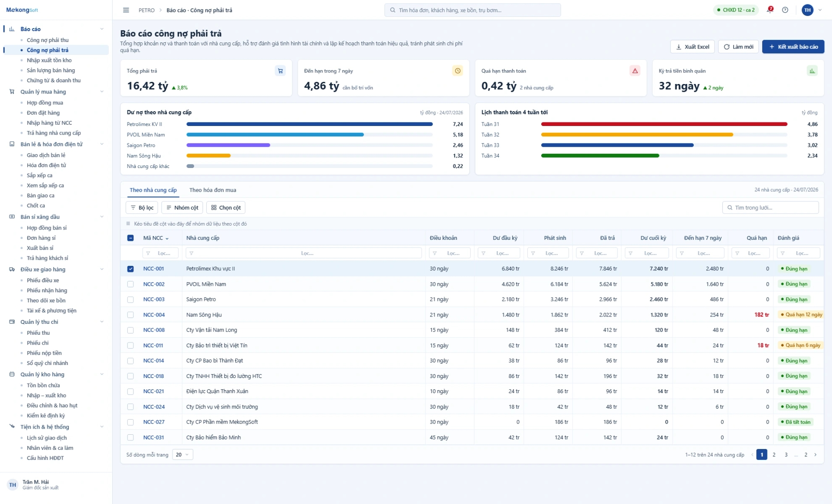Click the TH user avatar in header

pos(807,10)
